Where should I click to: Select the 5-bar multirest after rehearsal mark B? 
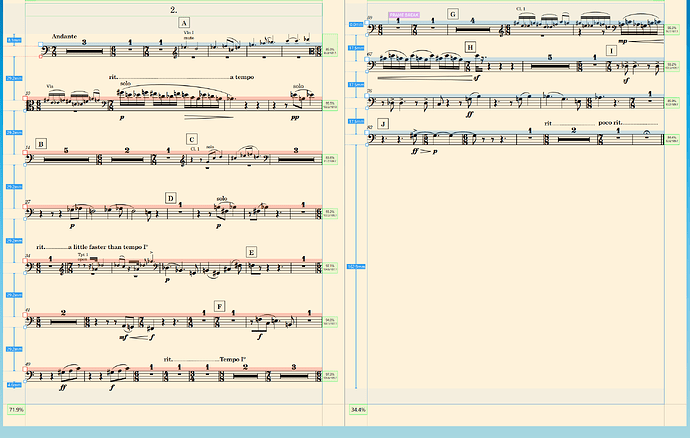(x=66, y=157)
